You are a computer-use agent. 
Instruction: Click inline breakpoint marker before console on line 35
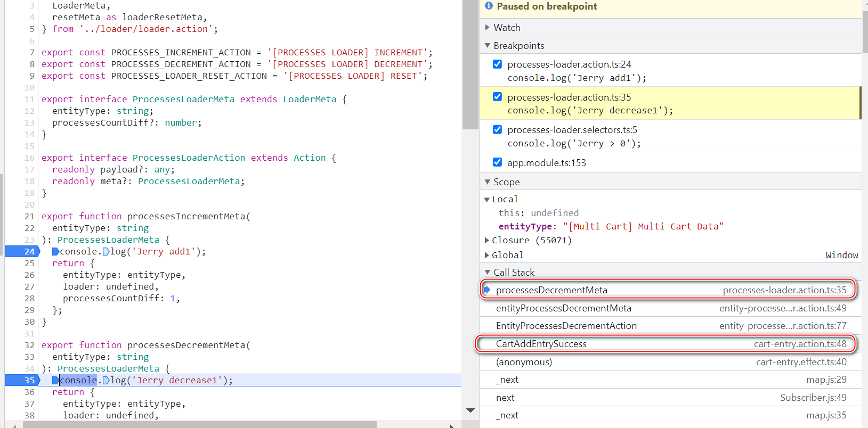click(55, 380)
